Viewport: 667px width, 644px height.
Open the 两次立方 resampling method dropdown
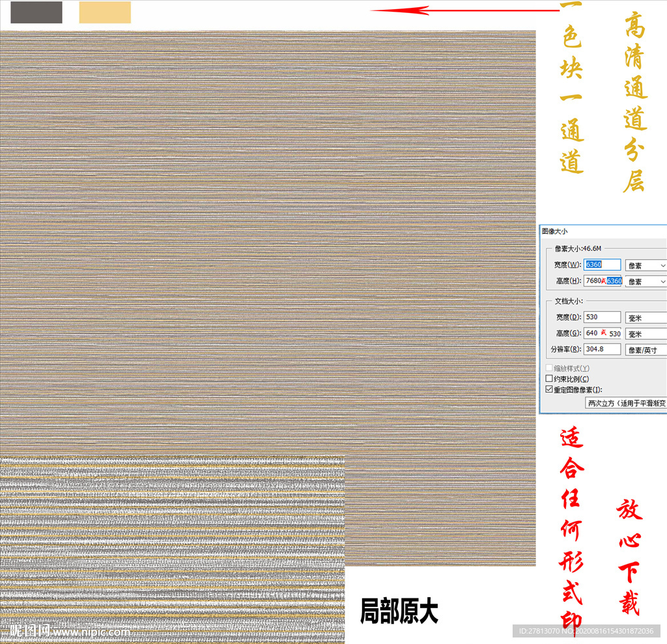(626, 403)
